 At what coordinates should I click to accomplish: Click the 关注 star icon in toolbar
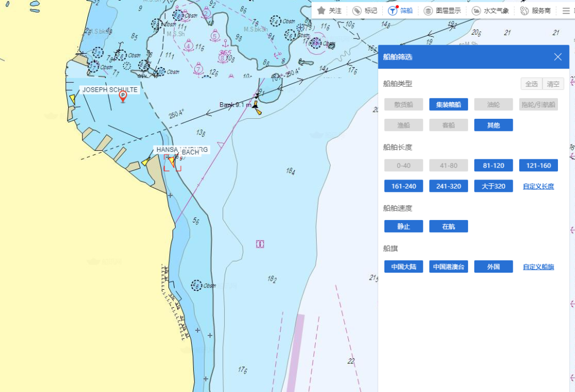pos(322,11)
